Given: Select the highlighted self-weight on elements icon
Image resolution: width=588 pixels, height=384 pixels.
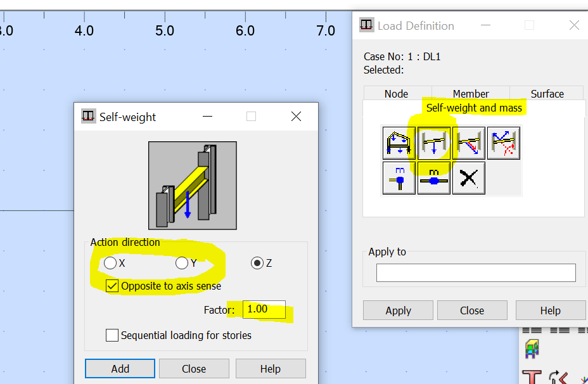Looking at the screenshot, I should pyautogui.click(x=434, y=143).
